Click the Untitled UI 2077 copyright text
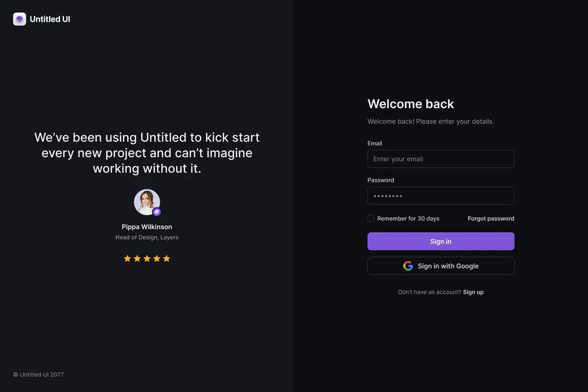Screen dimensions: 588x392 tap(38, 374)
